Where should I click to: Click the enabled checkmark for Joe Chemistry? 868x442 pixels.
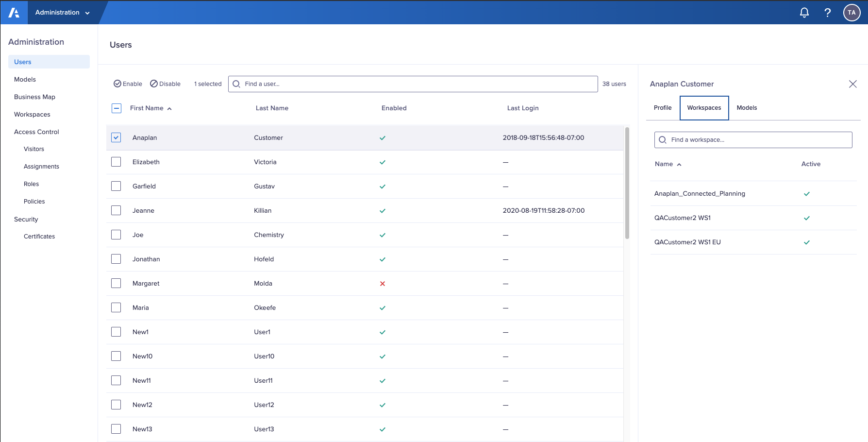tap(383, 235)
